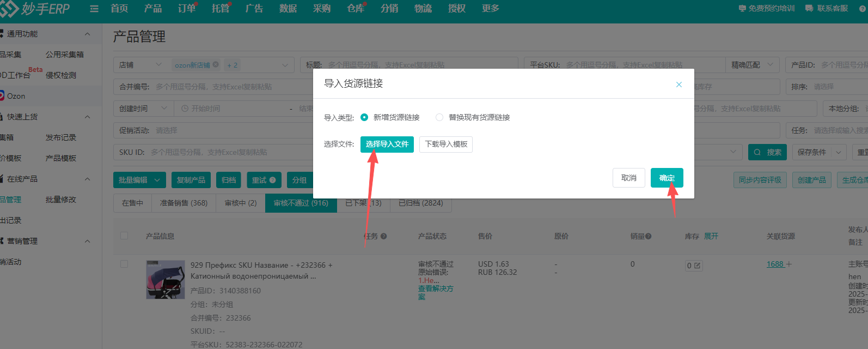This screenshot has width=868, height=349.
Task: Click the search magnifier button 搜索
Action: pos(768,152)
